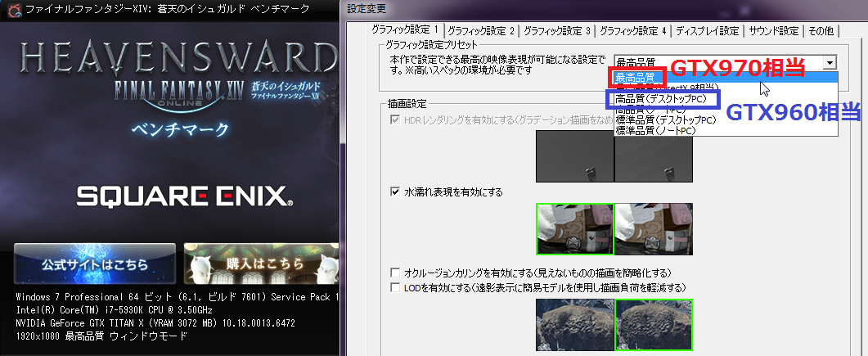This screenshot has width=868, height=356.
Task: Enable オクルージョンカリングを有効にする checkbox
Action: point(395,273)
